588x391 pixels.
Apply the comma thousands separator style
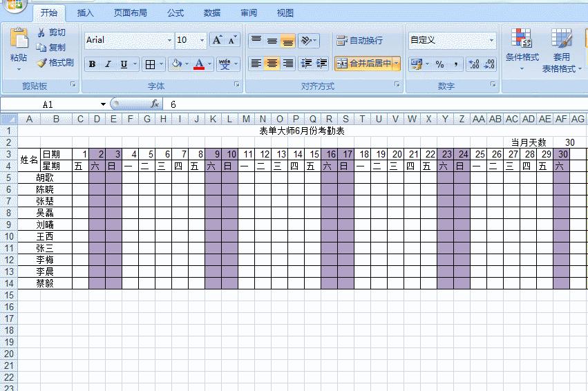[456, 64]
